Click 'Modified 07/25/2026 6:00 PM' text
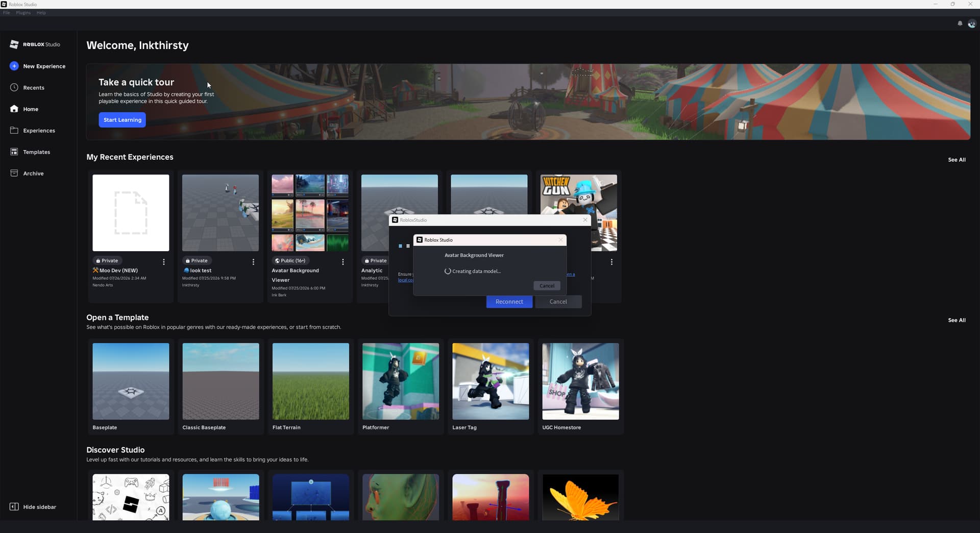 click(299, 288)
